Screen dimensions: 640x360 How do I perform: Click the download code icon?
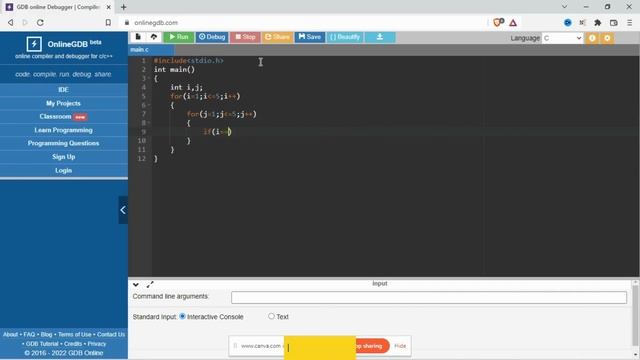pos(380,37)
